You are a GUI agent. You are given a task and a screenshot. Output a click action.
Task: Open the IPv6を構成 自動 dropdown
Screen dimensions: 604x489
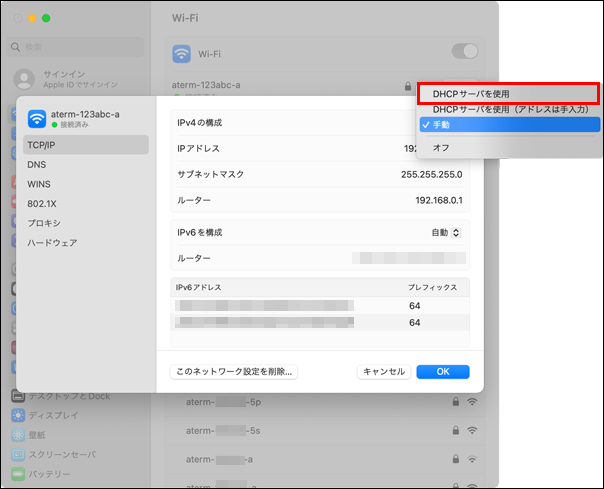click(x=446, y=232)
